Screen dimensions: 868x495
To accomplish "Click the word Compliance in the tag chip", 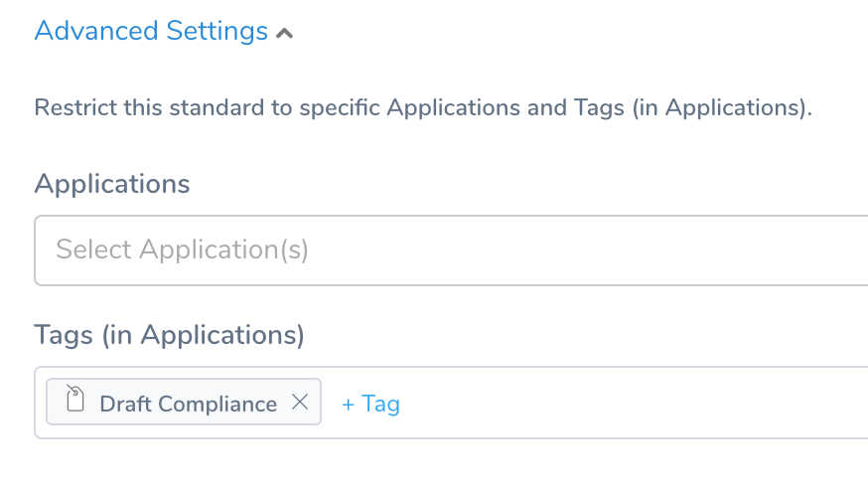I will (217, 405).
